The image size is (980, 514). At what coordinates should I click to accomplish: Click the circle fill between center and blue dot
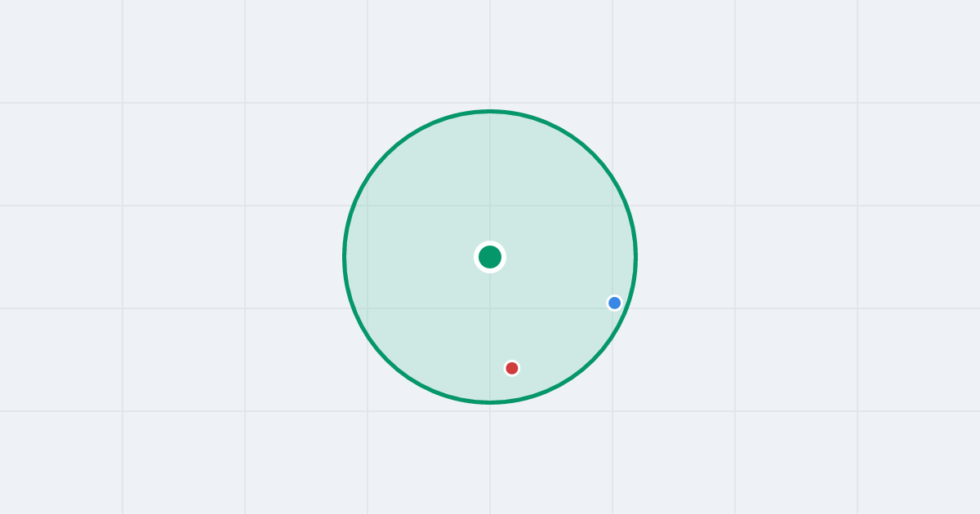coord(552,280)
